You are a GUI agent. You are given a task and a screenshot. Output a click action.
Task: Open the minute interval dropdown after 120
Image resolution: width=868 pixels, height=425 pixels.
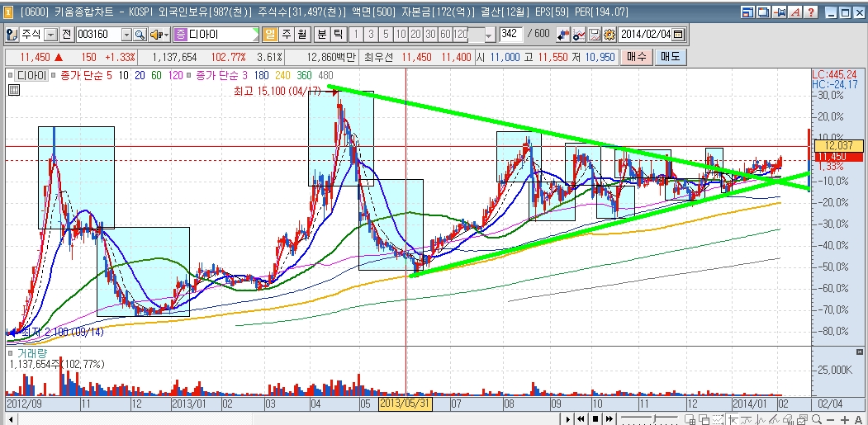point(489,35)
